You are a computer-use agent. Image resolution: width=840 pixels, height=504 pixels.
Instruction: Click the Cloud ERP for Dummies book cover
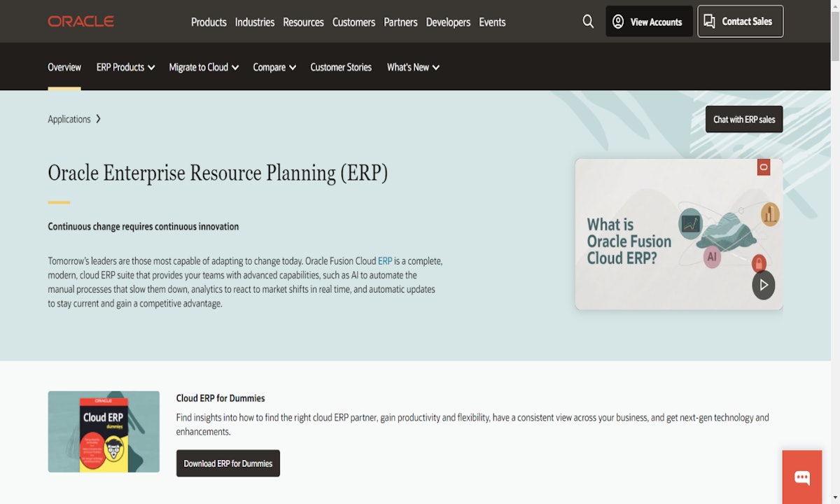pyautogui.click(x=104, y=432)
